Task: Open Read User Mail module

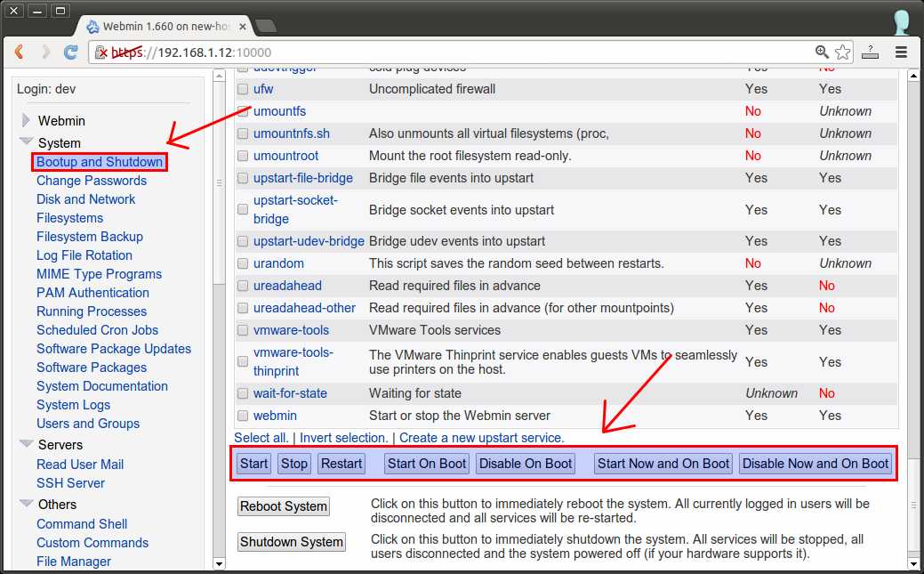Action: pos(79,465)
